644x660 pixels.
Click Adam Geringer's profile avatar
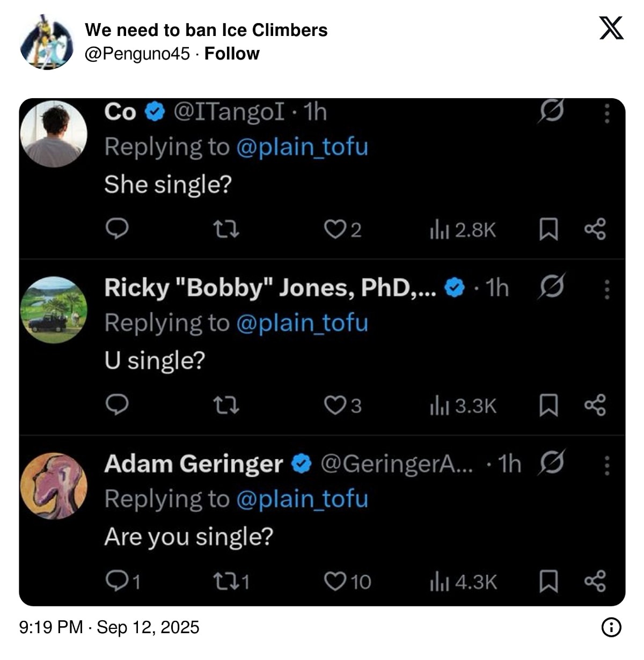click(x=54, y=486)
